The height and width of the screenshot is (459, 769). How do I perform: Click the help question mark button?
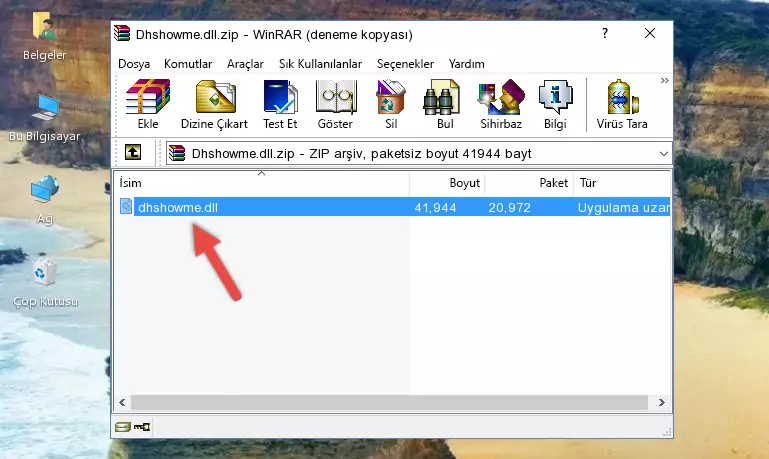click(x=605, y=33)
